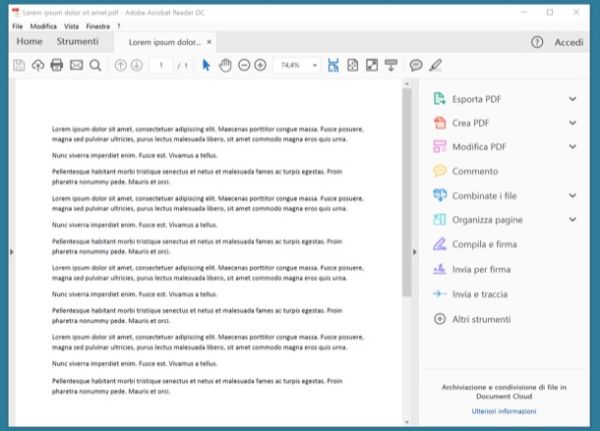This screenshot has height=431, width=600.
Task: Click the zoom in plus icon
Action: [x=260, y=65]
